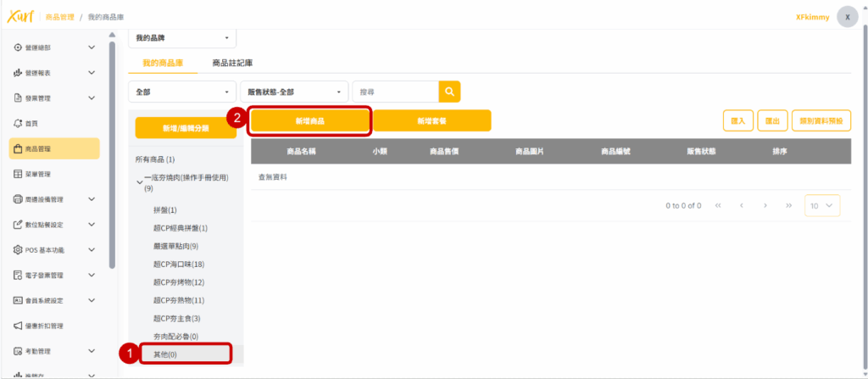Go to the next page arrow

[765, 205]
